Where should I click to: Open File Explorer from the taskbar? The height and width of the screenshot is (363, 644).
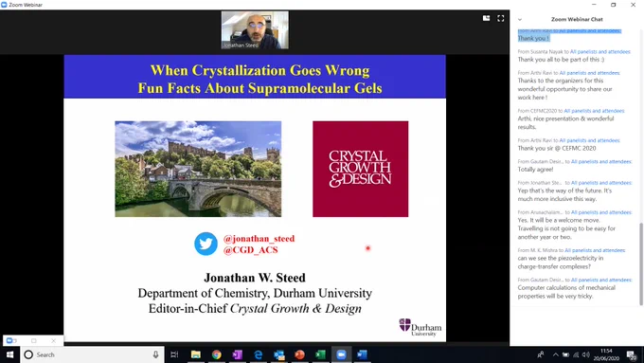coord(195,354)
